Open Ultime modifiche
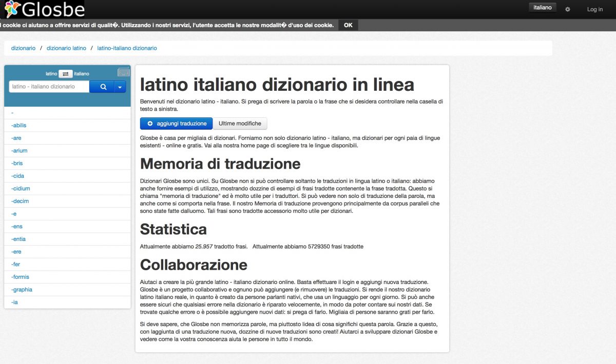Image resolution: width=616 pixels, height=364 pixels. pos(240,124)
